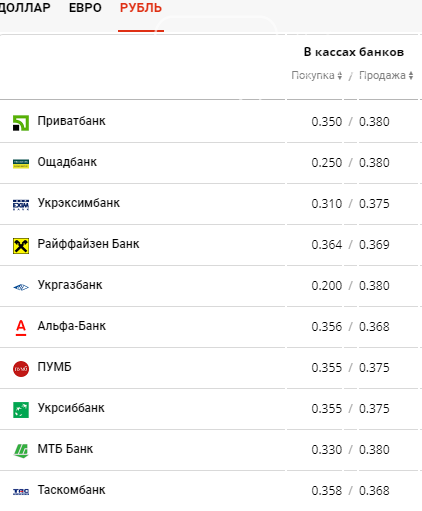Click the Райффайзен Банк yellow logo
The image size is (422, 511).
click(21, 246)
